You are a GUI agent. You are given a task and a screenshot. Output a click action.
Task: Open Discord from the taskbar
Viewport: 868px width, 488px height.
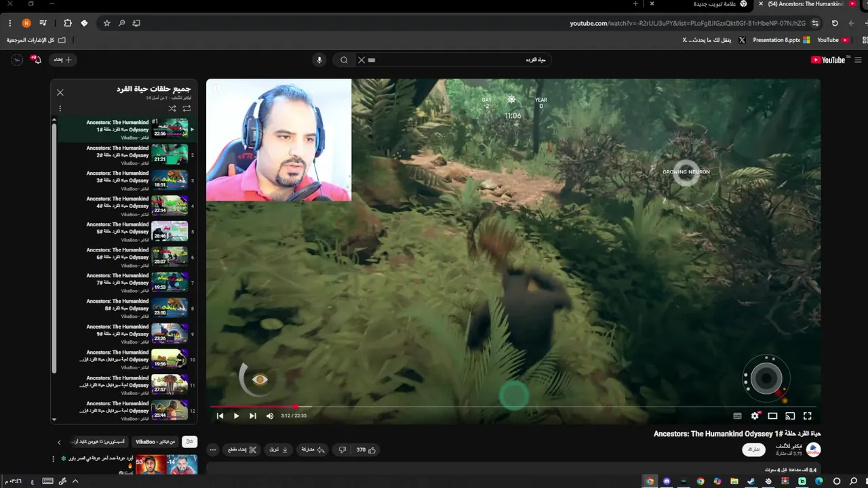(667, 481)
